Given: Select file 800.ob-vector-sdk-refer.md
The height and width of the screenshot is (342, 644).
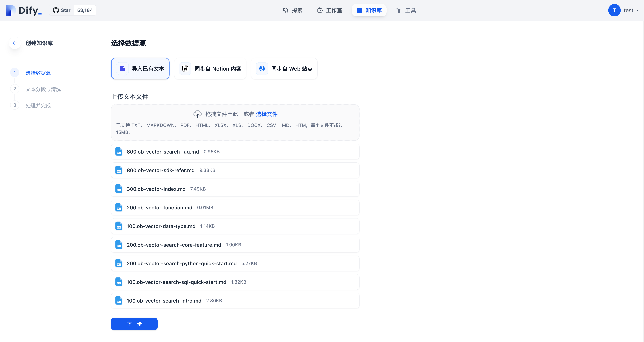Looking at the screenshot, I should (235, 170).
